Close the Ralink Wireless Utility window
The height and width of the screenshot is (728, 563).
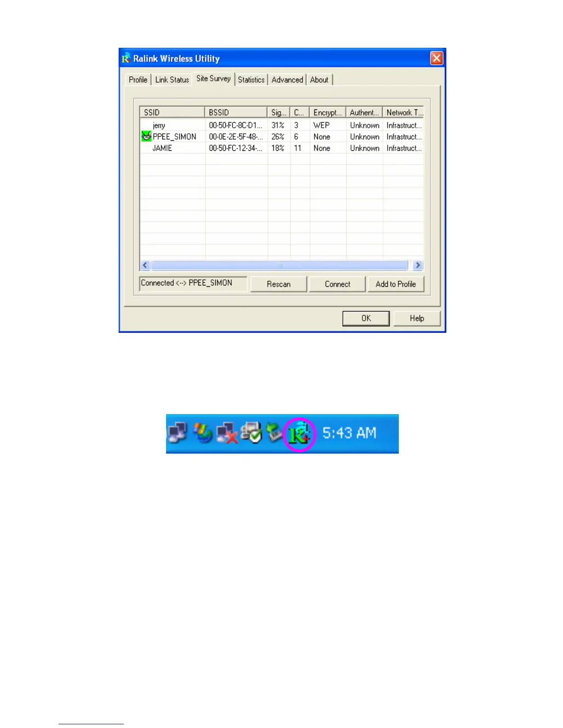[x=437, y=58]
